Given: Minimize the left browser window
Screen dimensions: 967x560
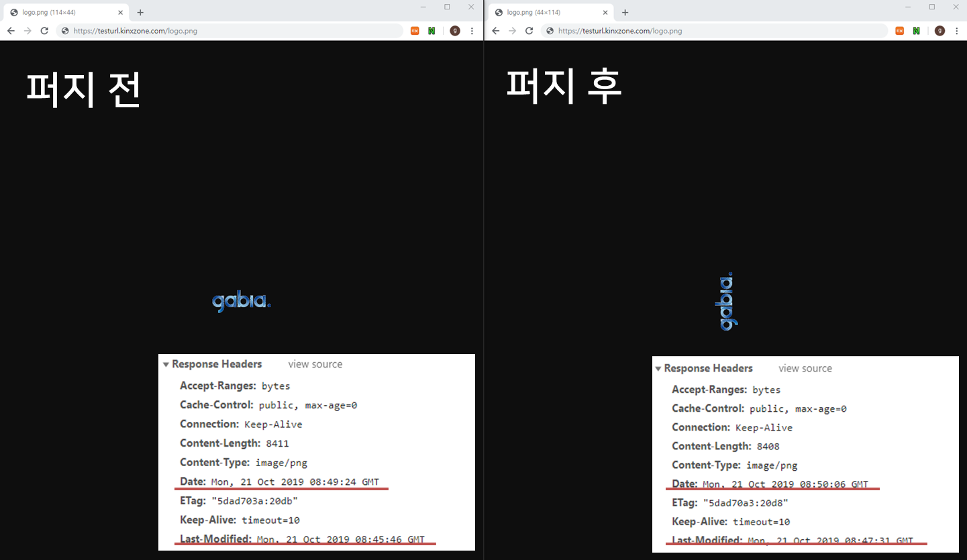Looking at the screenshot, I should click(423, 7).
